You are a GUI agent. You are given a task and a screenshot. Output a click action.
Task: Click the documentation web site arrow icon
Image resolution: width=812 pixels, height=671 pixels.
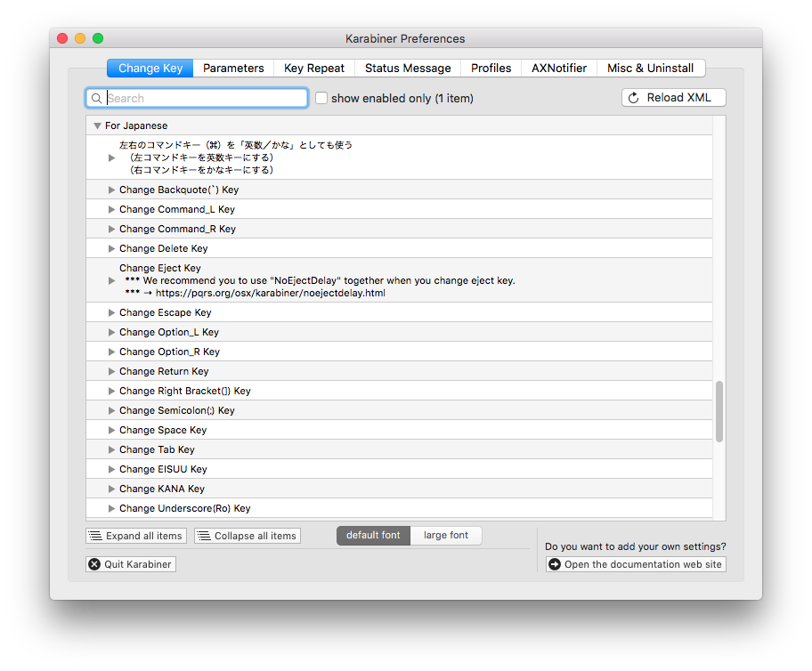click(554, 564)
